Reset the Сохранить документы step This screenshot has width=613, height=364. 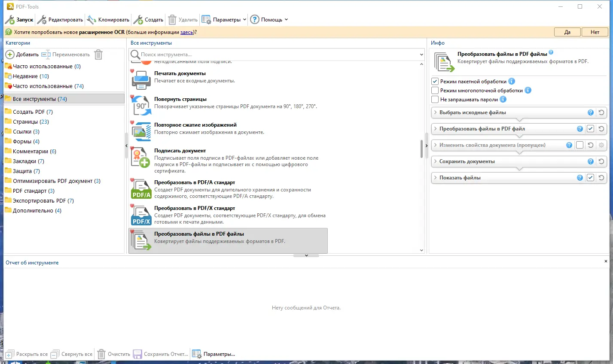point(601,161)
